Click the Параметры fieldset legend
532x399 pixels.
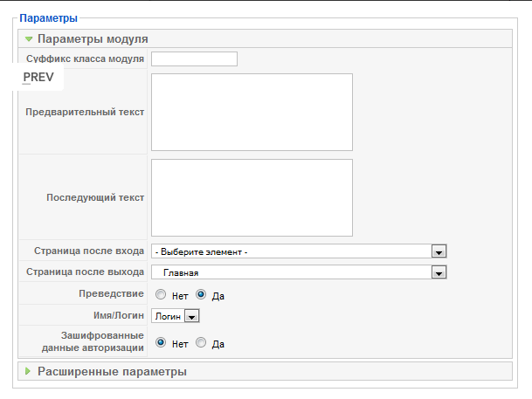[x=49, y=18]
